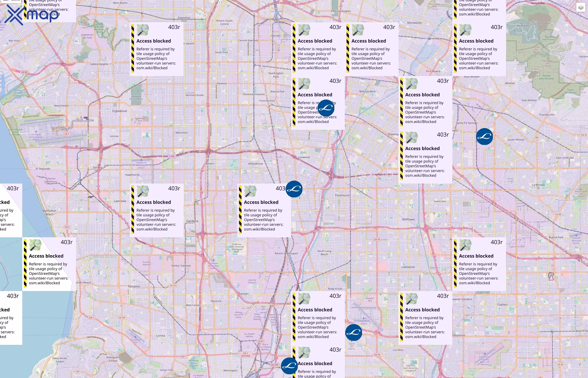Click the Montebello label

pos(415,23)
